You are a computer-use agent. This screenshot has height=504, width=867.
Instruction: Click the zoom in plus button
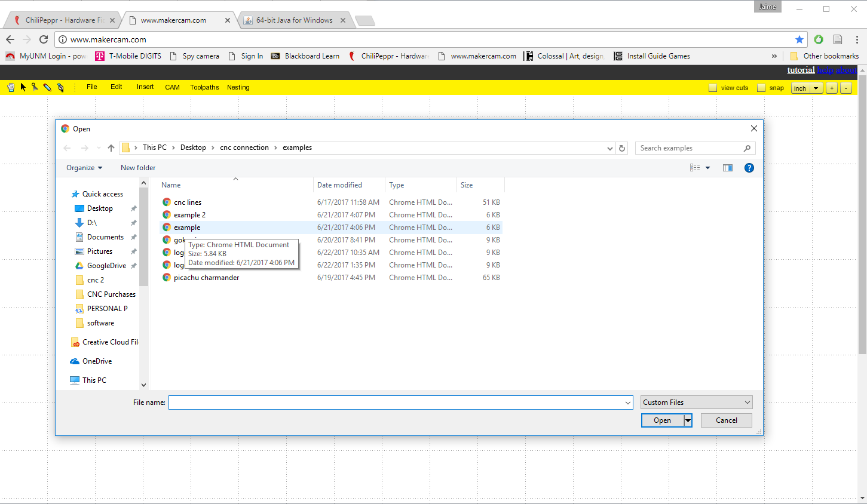click(x=832, y=88)
